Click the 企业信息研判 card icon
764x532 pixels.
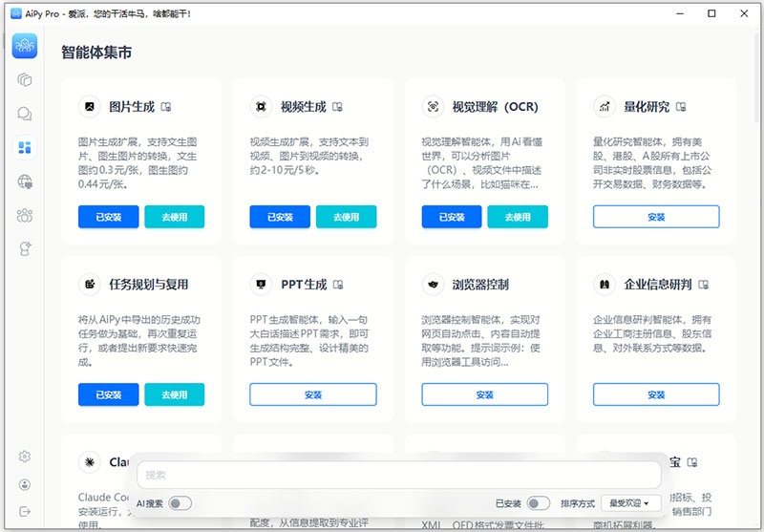click(x=605, y=284)
